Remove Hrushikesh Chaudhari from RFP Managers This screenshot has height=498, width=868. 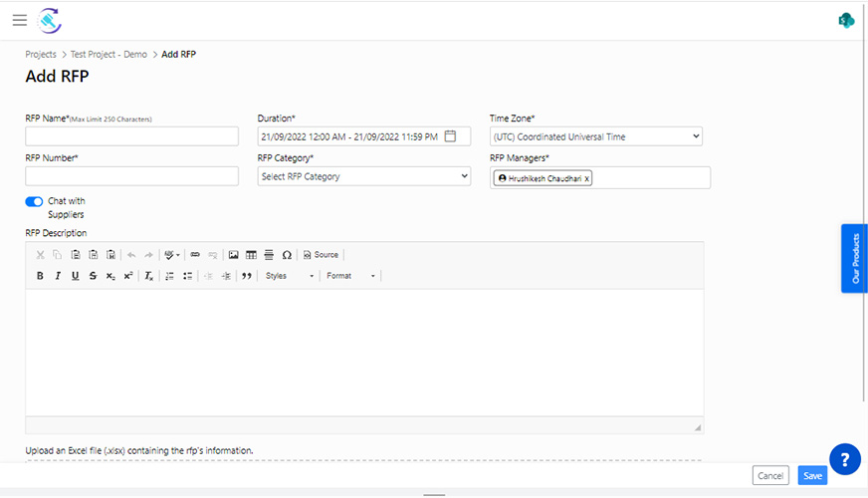pyautogui.click(x=586, y=178)
